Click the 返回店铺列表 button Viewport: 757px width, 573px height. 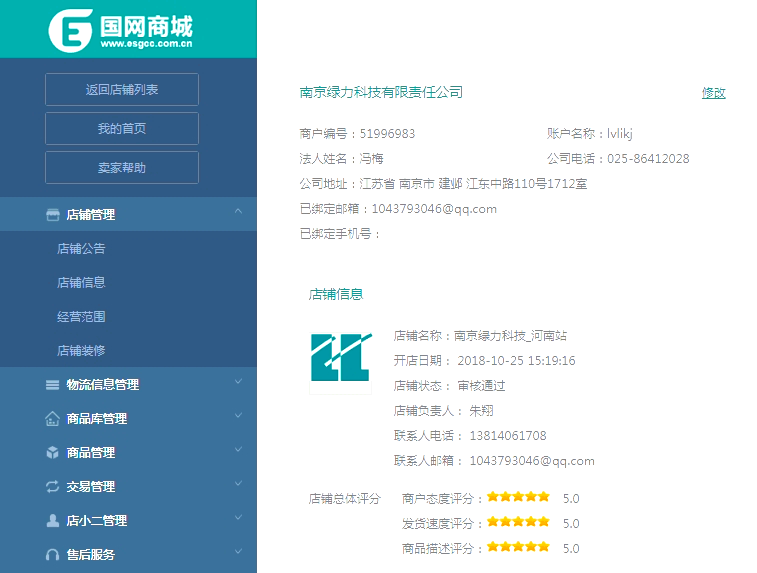click(122, 89)
